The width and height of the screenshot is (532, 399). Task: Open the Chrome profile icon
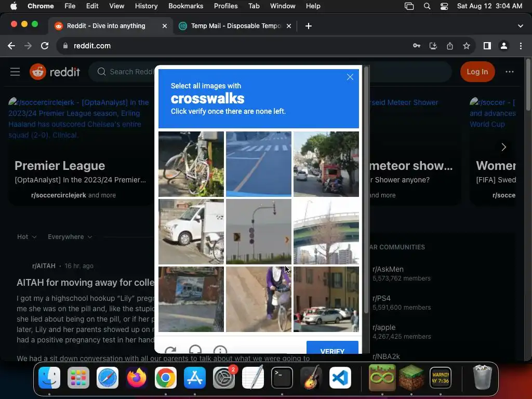503,46
